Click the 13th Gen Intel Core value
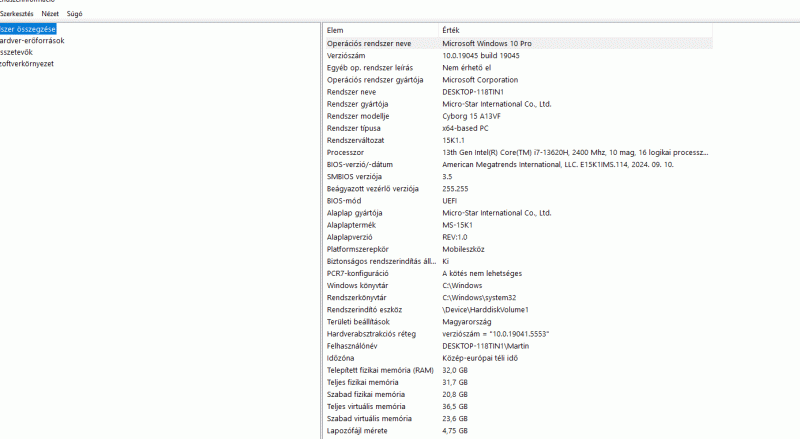Screen dimensions: 800x439 click(575, 153)
